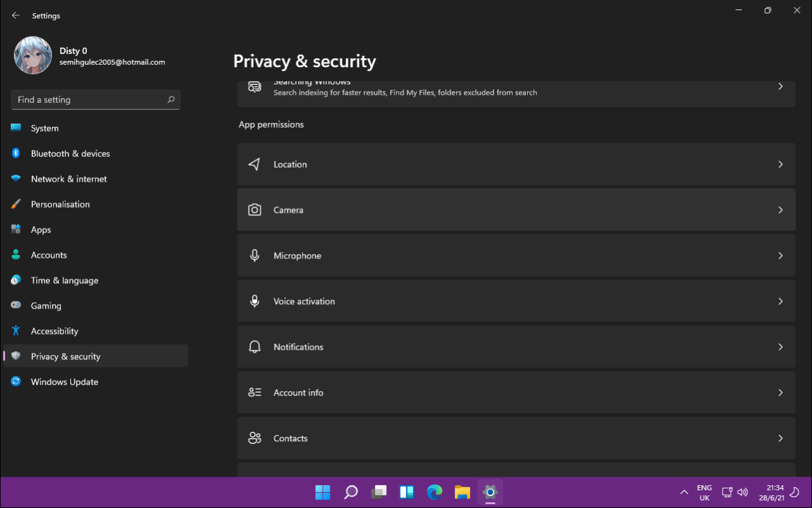Click the clock and date in the taskbar
This screenshot has width=812, height=508.
pyautogui.click(x=771, y=492)
